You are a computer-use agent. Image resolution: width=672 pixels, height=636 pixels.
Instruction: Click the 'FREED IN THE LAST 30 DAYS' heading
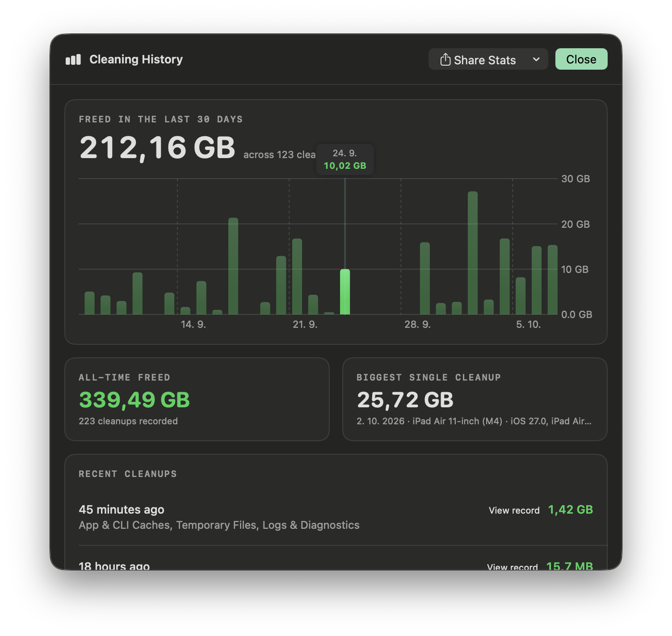tap(161, 119)
